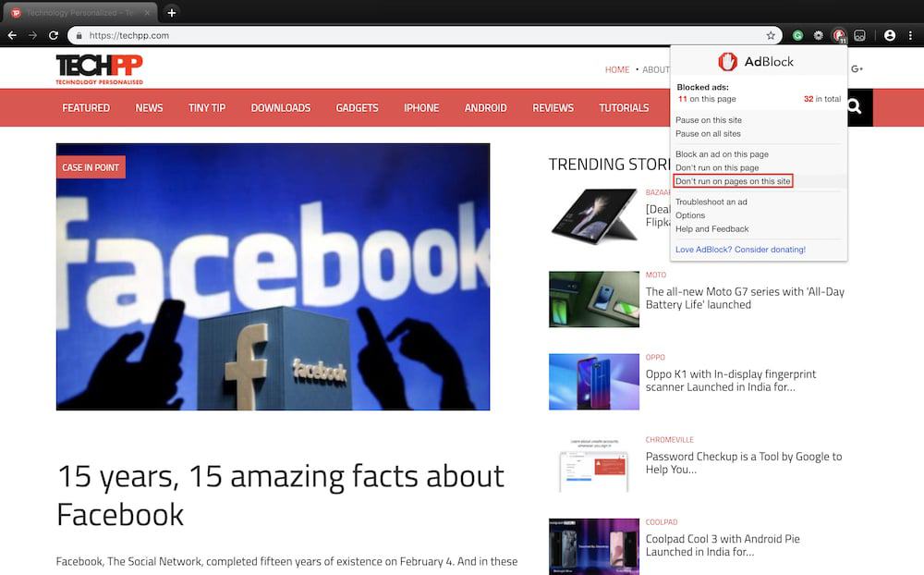The image size is (924, 575).
Task: Open the DOWNLOADS menu item
Action: click(281, 108)
